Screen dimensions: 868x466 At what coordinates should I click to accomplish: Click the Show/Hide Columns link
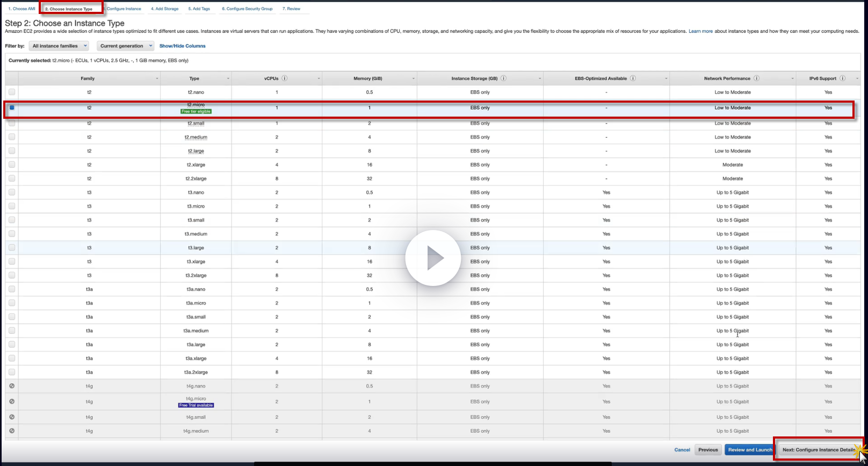click(x=183, y=46)
